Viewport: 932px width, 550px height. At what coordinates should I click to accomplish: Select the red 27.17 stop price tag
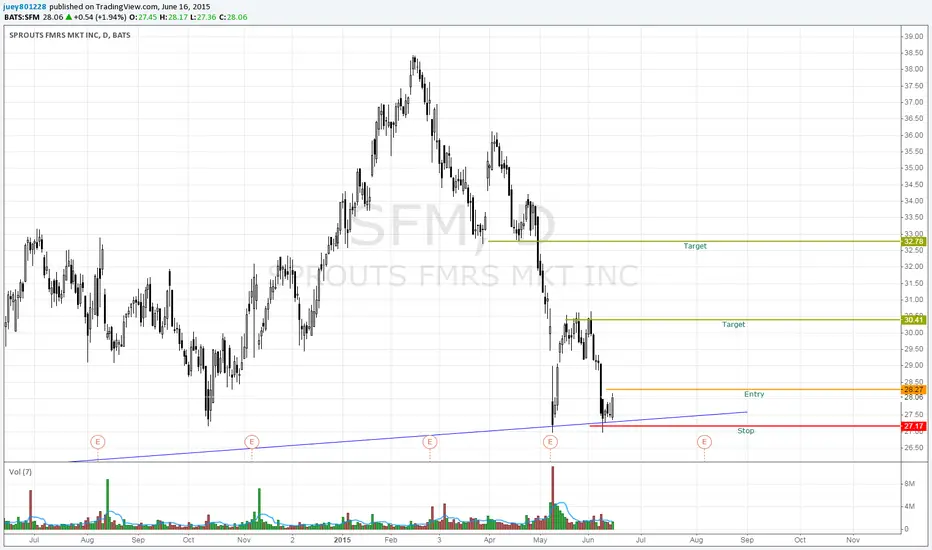click(x=914, y=426)
